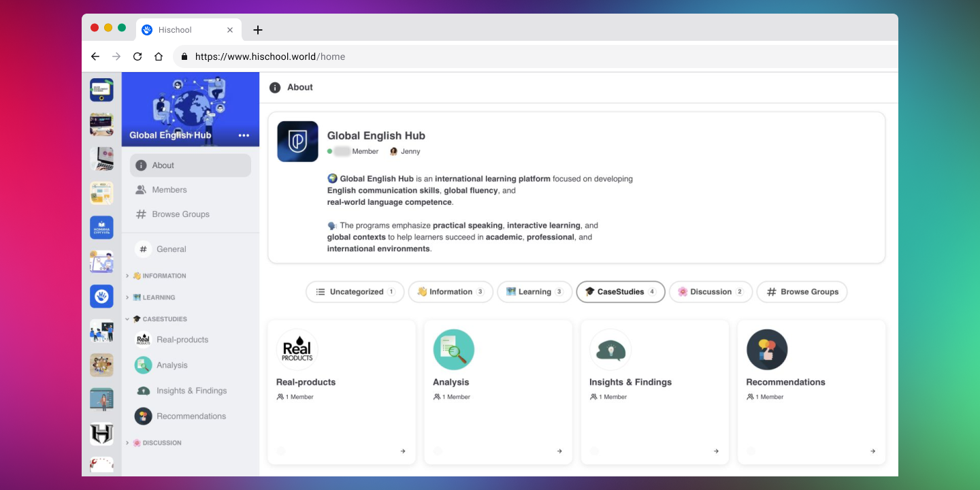Select the CaseStudies filter tab
Image resolution: width=980 pixels, height=490 pixels.
pyautogui.click(x=621, y=292)
